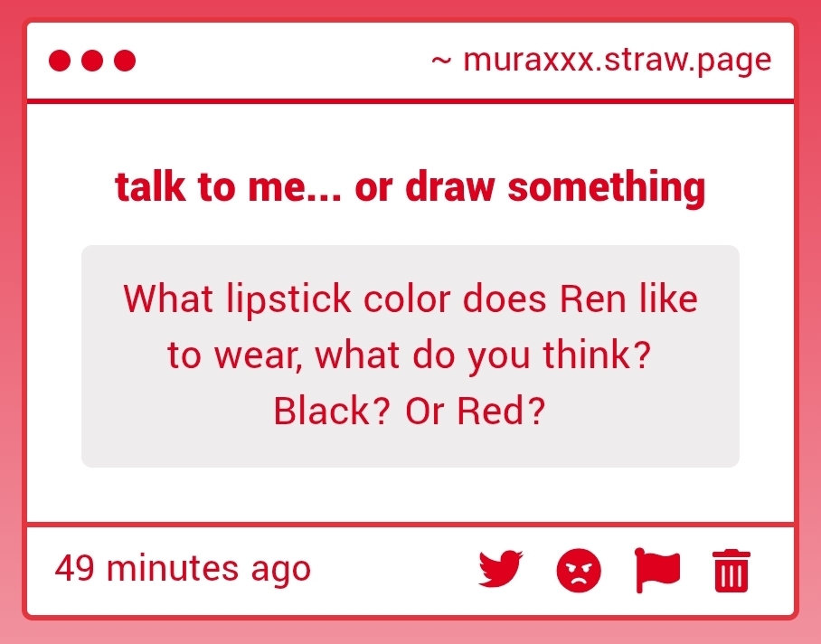Select the "What lipstick color does Ren like" line

click(x=410, y=298)
